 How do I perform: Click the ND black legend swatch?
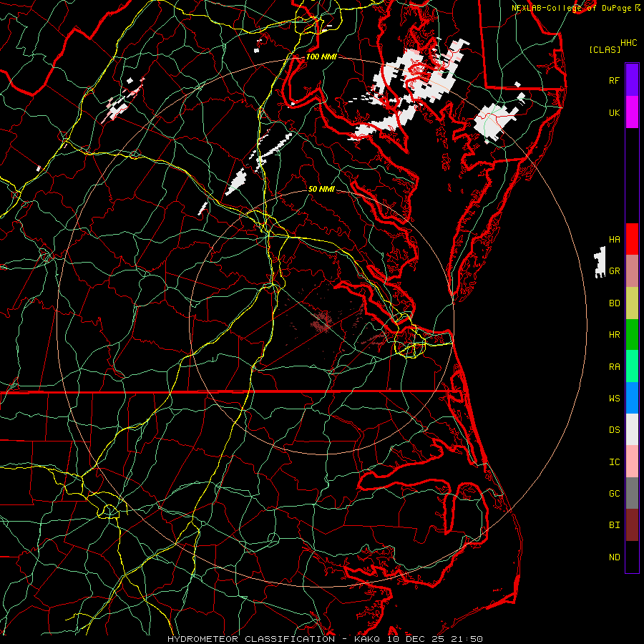632,557
